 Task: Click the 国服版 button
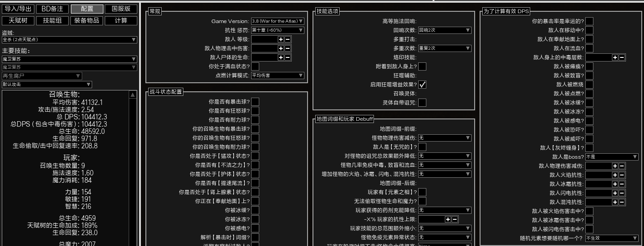pos(121,9)
